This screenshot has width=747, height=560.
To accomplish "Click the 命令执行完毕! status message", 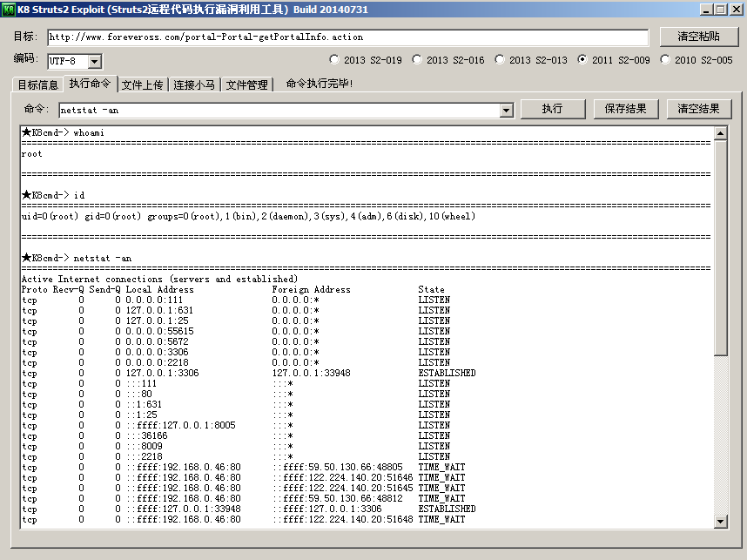I will tap(320, 84).
